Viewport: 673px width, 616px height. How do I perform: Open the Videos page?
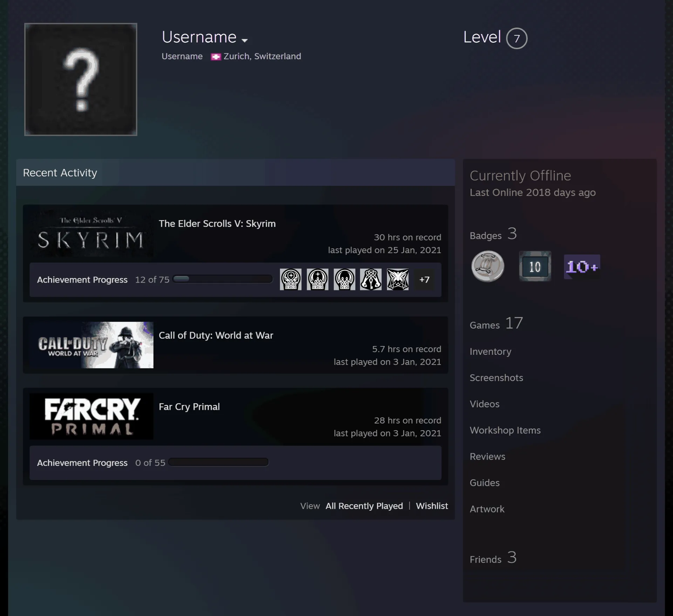click(484, 404)
